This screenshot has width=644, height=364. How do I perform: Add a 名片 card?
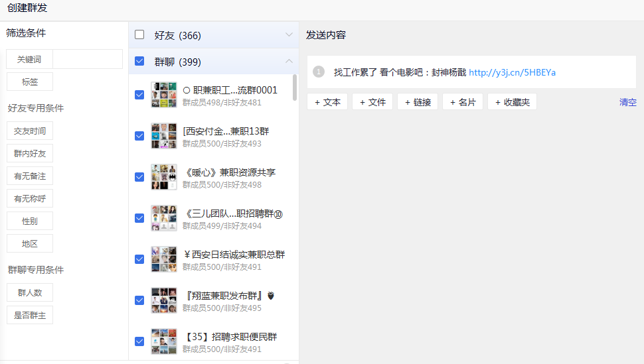pos(463,101)
